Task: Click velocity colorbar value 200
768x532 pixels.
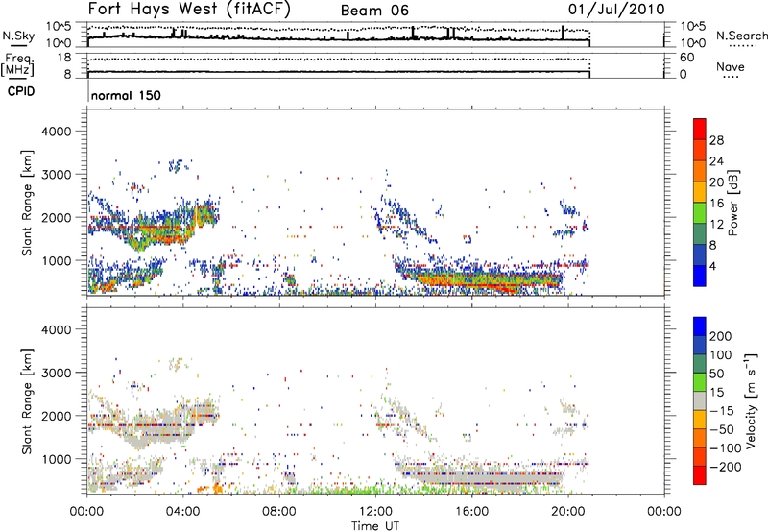Action: click(x=721, y=336)
